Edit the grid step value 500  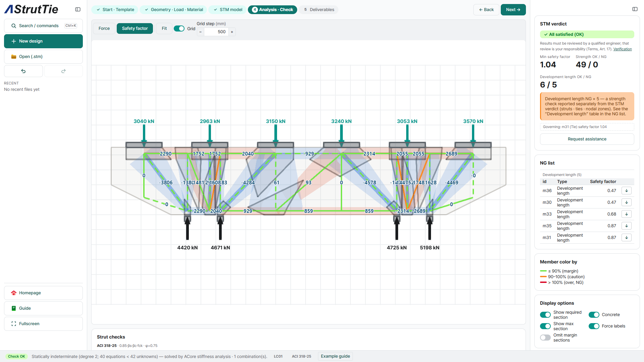(216, 32)
